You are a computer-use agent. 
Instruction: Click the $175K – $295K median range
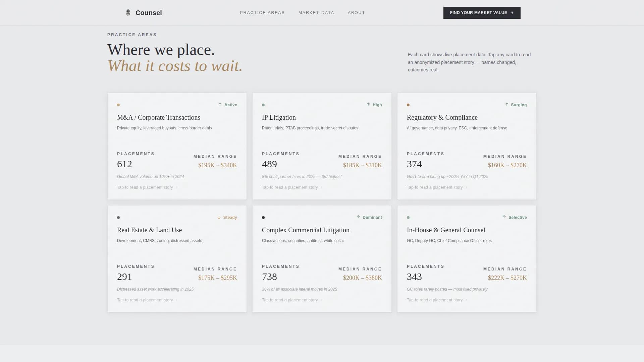(x=218, y=278)
